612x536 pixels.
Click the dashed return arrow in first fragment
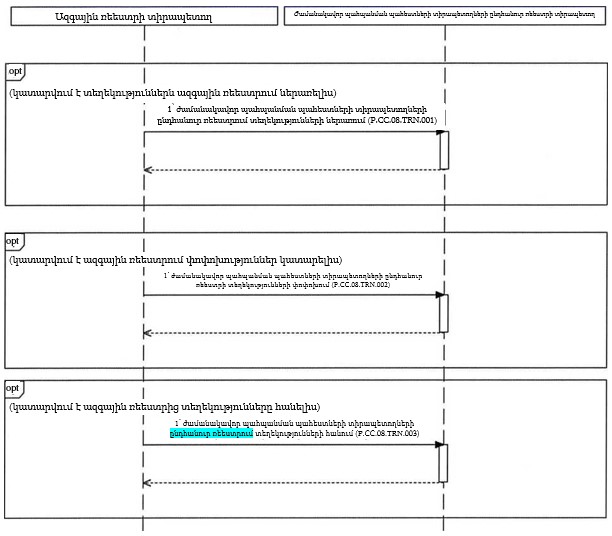click(290, 169)
